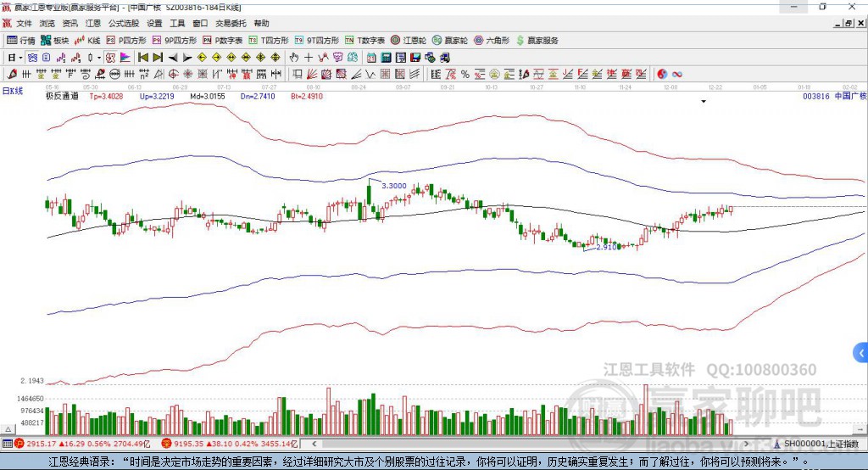Jump to first bar icon

coord(142,58)
